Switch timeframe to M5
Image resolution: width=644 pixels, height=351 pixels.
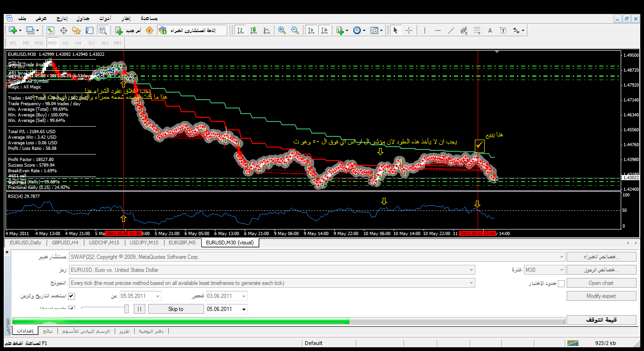26,43
